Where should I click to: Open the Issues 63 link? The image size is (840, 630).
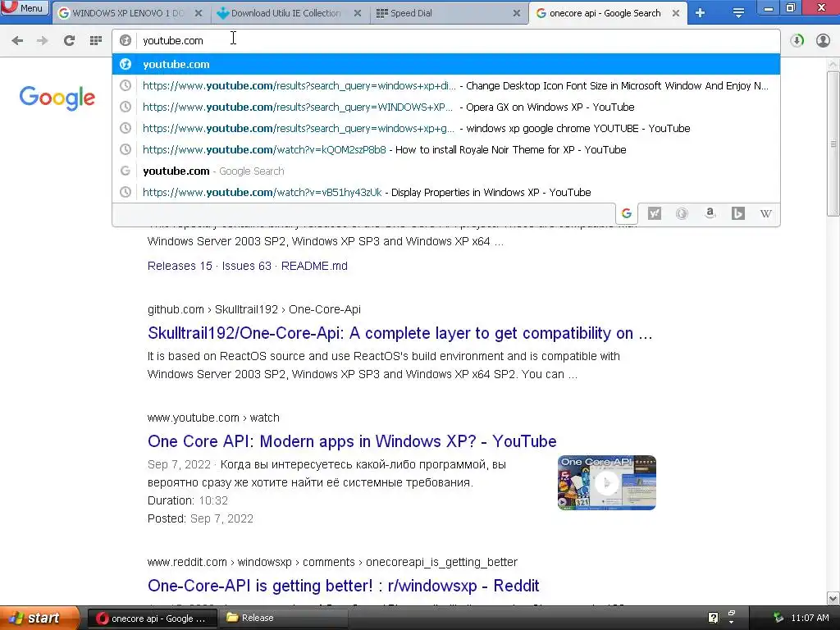coord(246,266)
